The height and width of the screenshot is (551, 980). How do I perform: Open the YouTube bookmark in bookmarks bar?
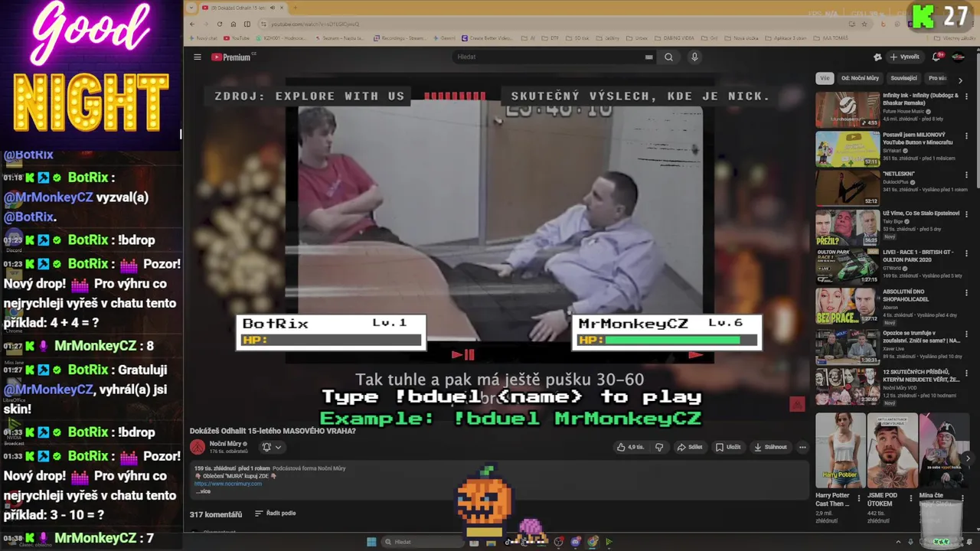coord(237,37)
